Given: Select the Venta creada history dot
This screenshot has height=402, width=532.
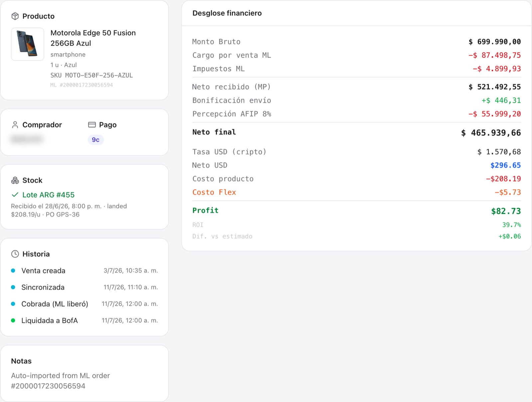Looking at the screenshot, I should click(13, 271).
